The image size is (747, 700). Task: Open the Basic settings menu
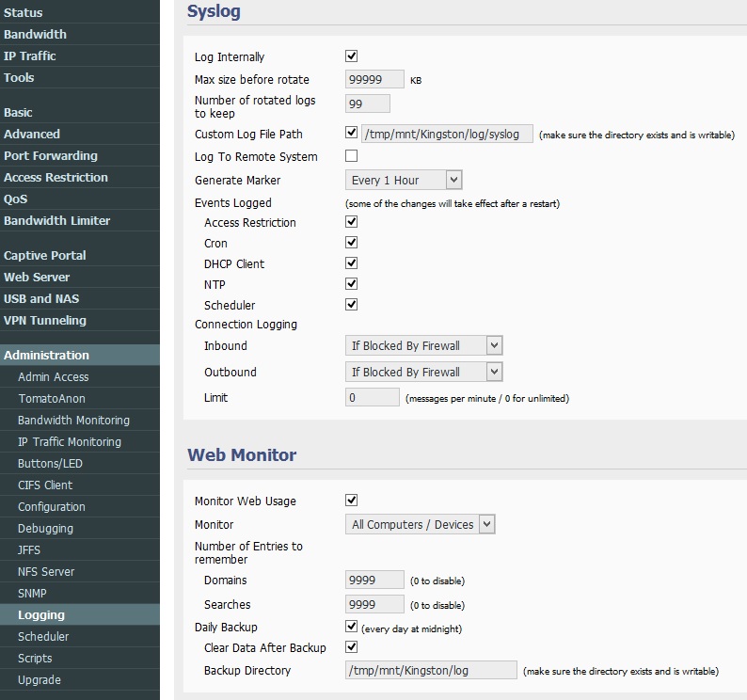[x=80, y=113]
